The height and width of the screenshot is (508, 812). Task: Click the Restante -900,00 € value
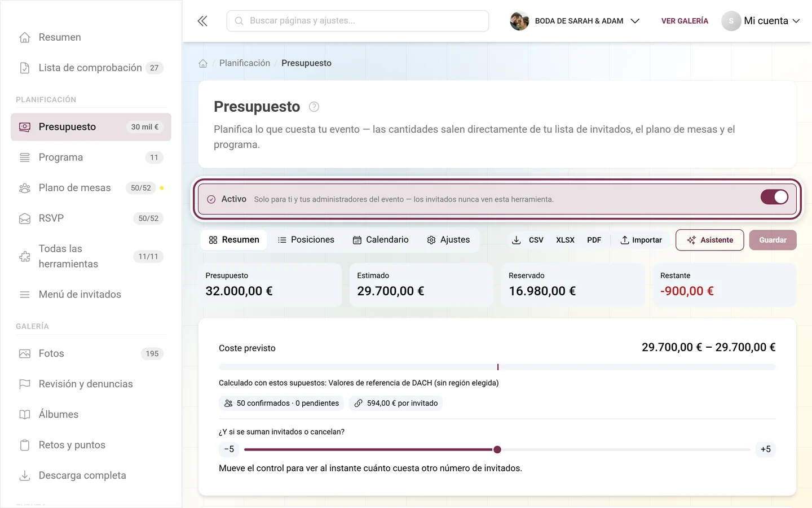click(687, 291)
